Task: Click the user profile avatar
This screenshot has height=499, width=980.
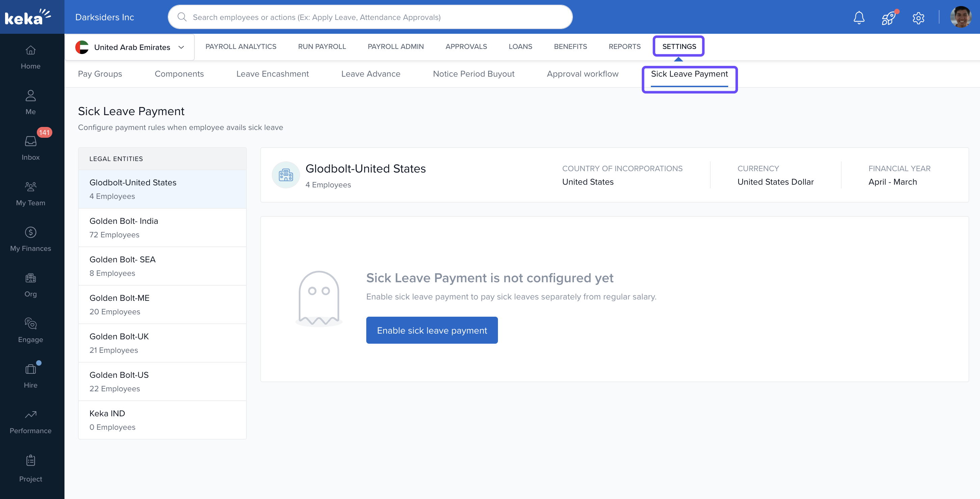Action: coord(961,17)
